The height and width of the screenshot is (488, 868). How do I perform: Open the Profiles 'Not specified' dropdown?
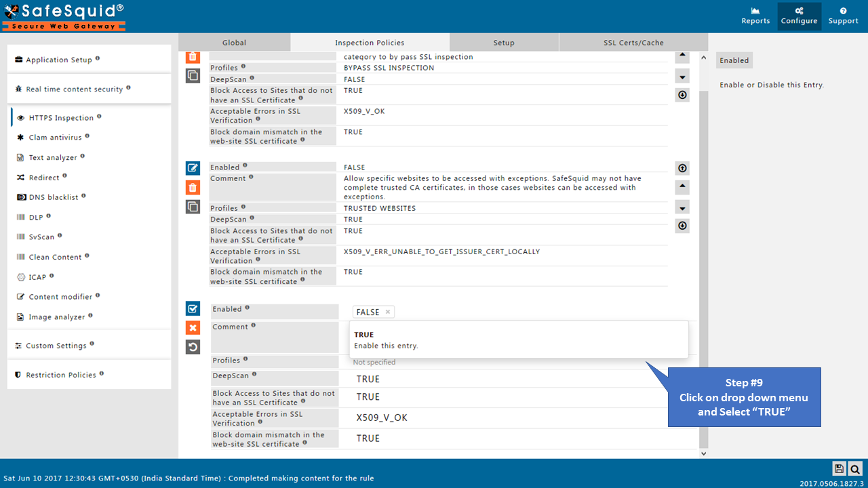(x=509, y=362)
